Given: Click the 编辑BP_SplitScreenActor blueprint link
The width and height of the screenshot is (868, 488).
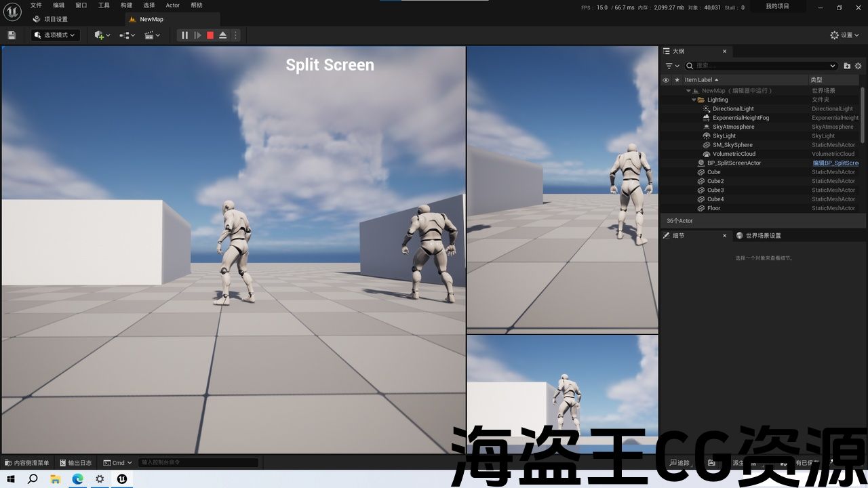Looking at the screenshot, I should (835, 163).
